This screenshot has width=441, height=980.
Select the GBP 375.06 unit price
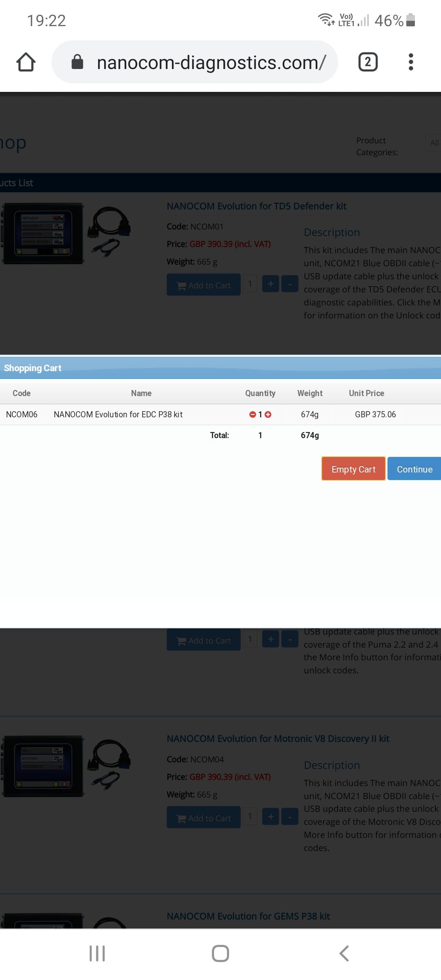tap(375, 414)
